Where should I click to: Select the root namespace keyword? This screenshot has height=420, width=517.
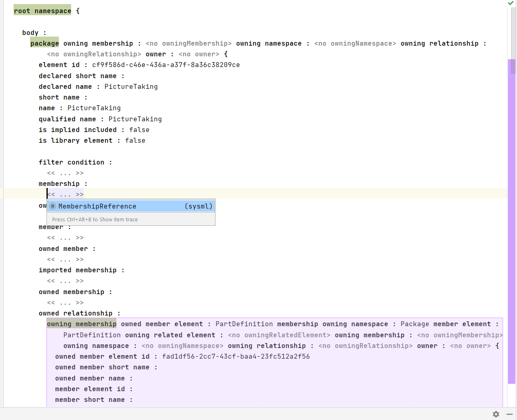coord(42,11)
